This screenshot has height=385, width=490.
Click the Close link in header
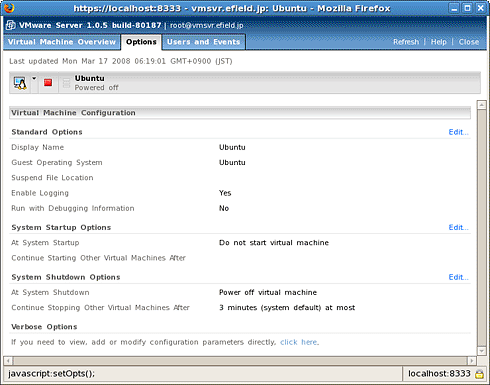pyautogui.click(x=469, y=42)
